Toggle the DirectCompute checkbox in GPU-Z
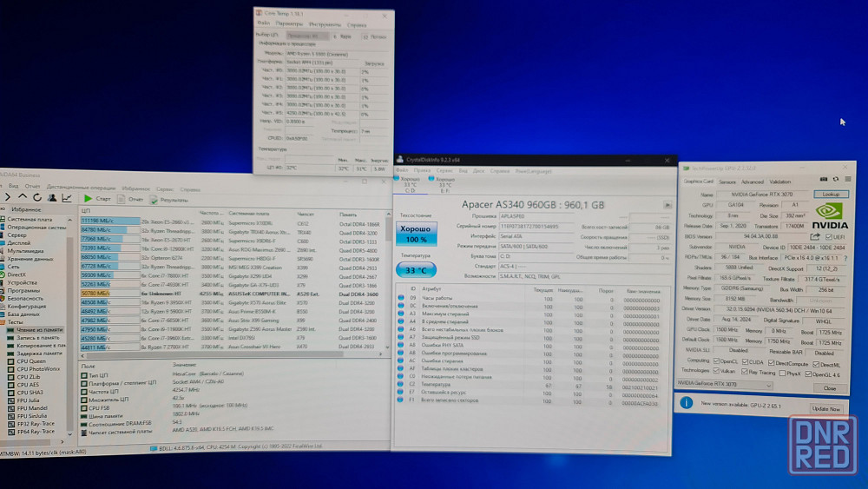 [x=771, y=363]
